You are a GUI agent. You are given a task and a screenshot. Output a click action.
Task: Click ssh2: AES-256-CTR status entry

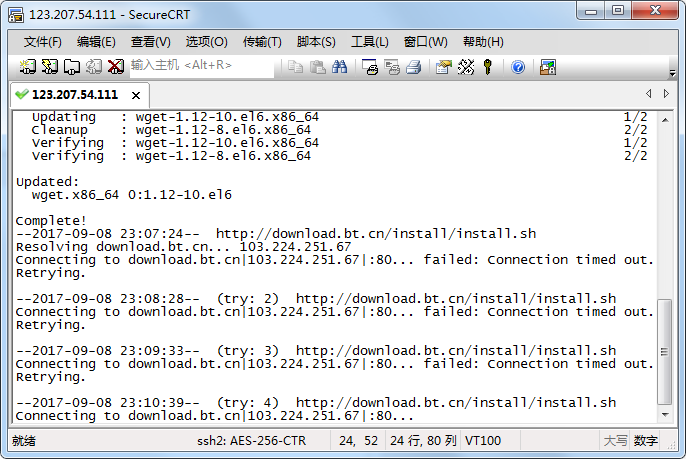252,441
